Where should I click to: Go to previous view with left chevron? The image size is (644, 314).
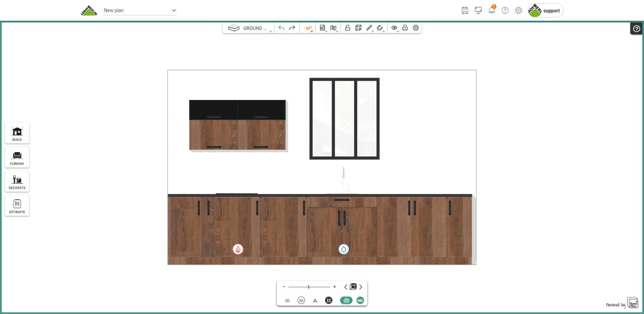[x=346, y=287]
